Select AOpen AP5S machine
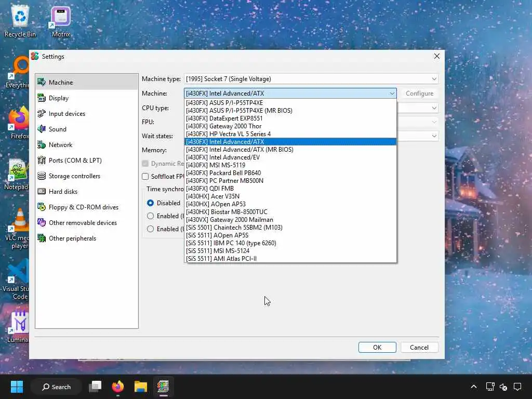This screenshot has width=532, height=399. point(290,235)
